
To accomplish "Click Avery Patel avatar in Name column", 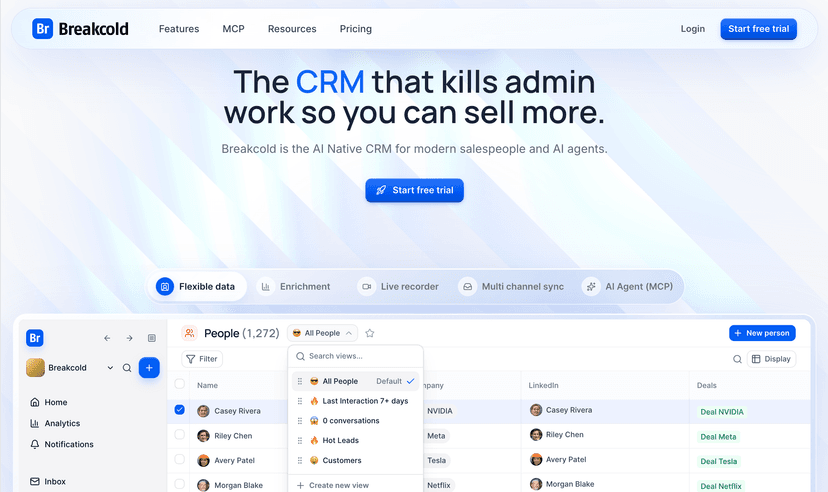I will pyautogui.click(x=203, y=460).
